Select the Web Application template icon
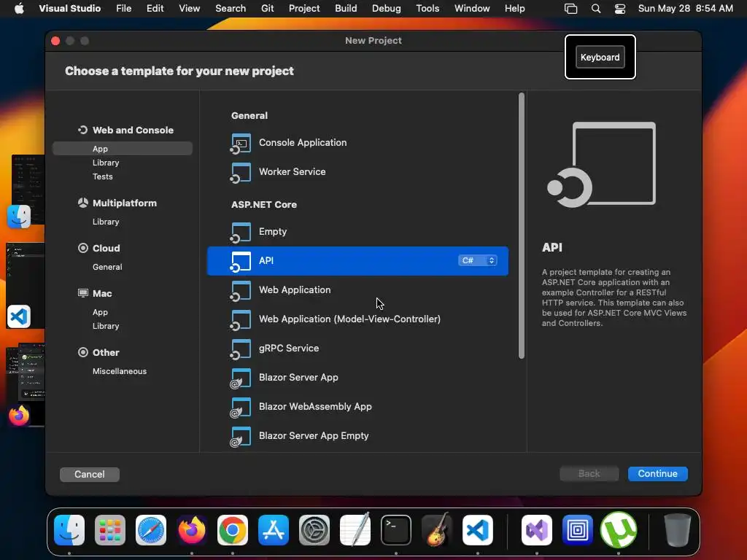 241,290
